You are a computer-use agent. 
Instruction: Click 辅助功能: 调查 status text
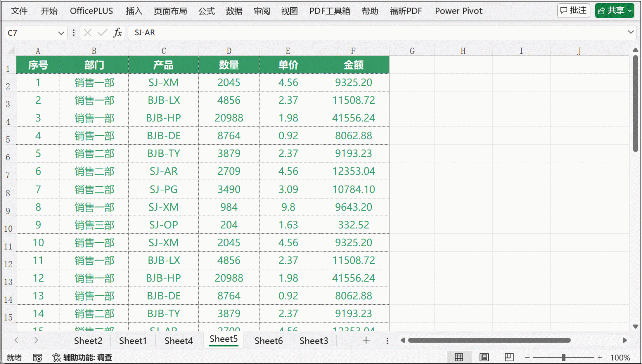click(x=88, y=358)
